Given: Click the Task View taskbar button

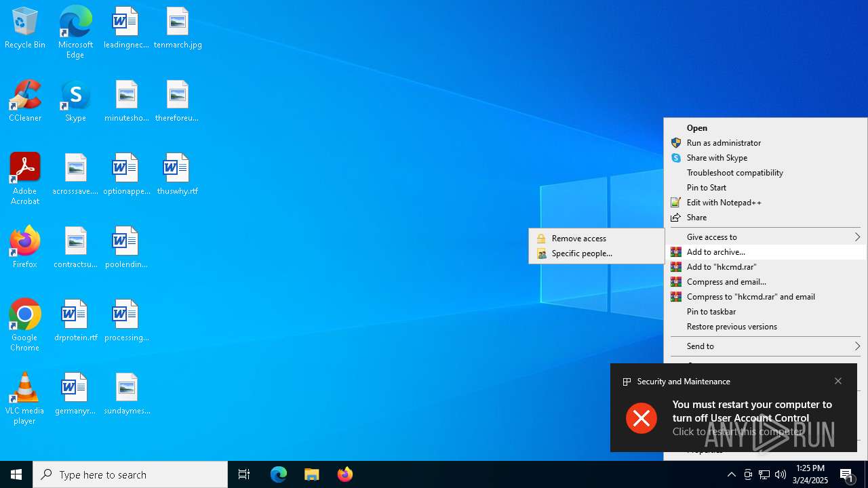Looking at the screenshot, I should coord(244,474).
